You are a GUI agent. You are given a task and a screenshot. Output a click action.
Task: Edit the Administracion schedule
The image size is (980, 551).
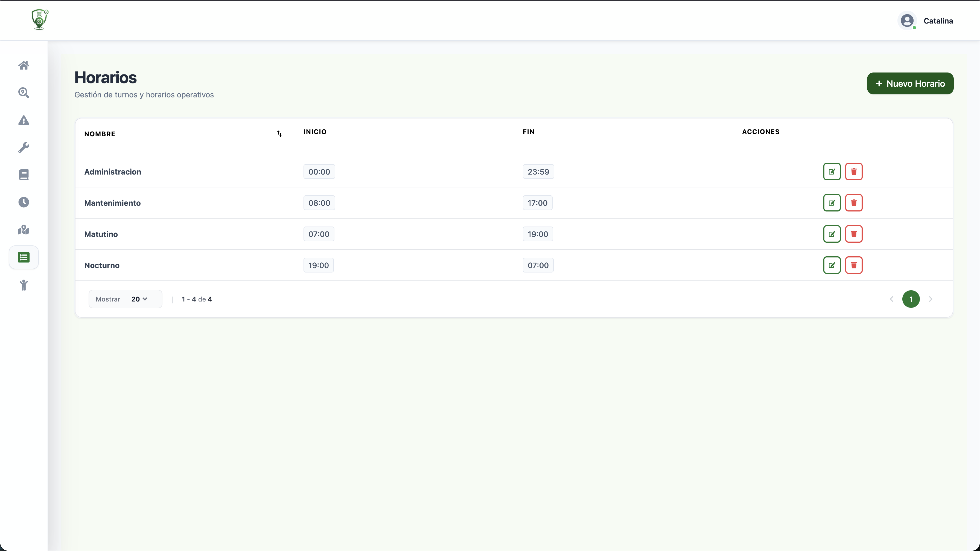[x=832, y=172]
